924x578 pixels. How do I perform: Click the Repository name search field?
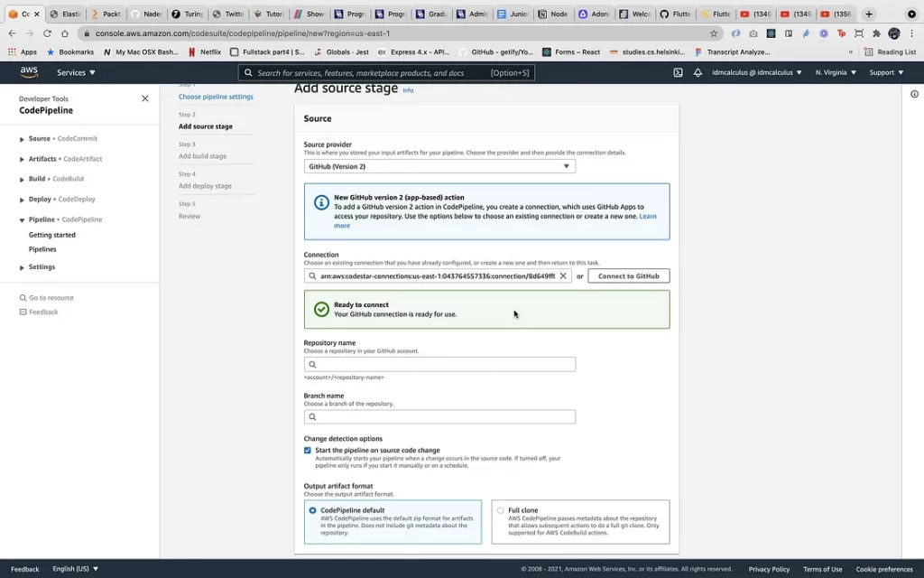click(439, 365)
